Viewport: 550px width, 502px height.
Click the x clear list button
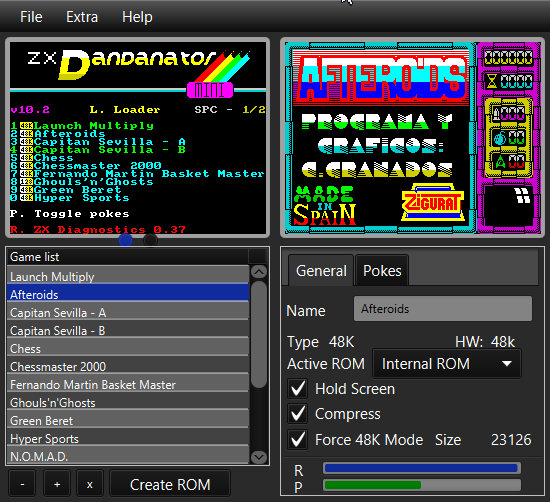click(90, 484)
